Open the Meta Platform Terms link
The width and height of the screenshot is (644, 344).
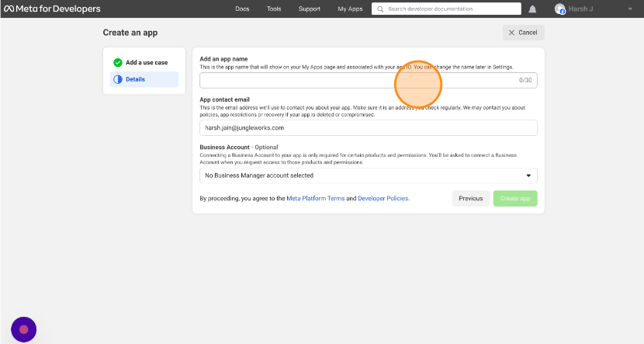[315, 199]
